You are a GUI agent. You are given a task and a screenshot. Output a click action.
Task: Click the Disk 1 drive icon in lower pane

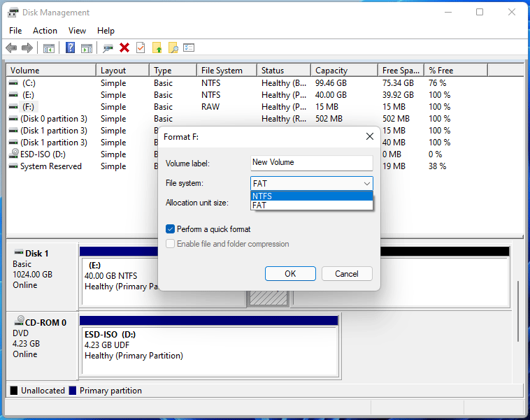click(x=19, y=252)
